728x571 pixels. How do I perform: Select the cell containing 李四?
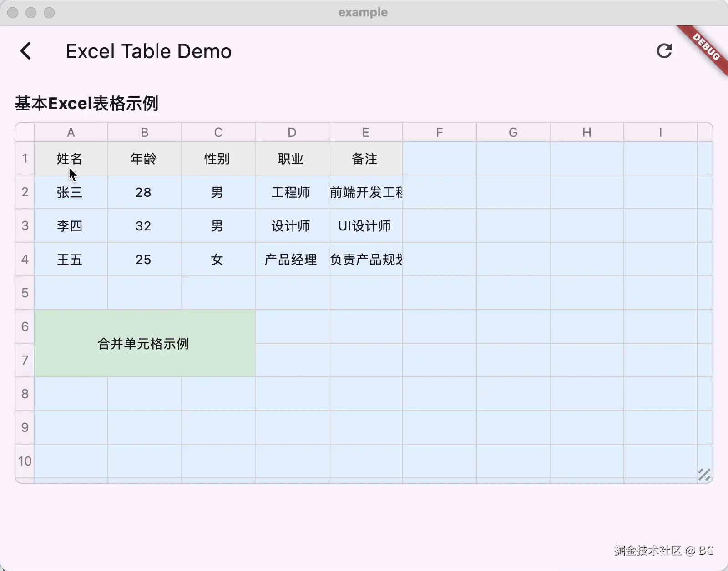[71, 225]
